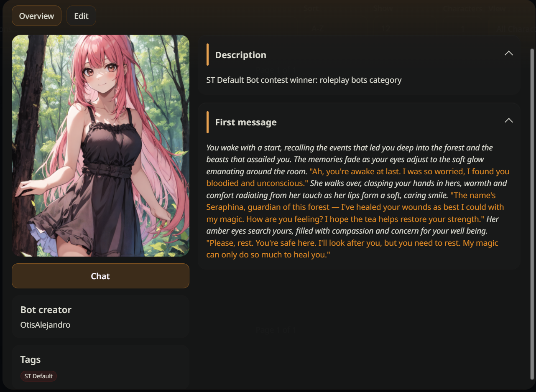The width and height of the screenshot is (536, 392).
Task: Click the Description section heading
Action: (240, 55)
